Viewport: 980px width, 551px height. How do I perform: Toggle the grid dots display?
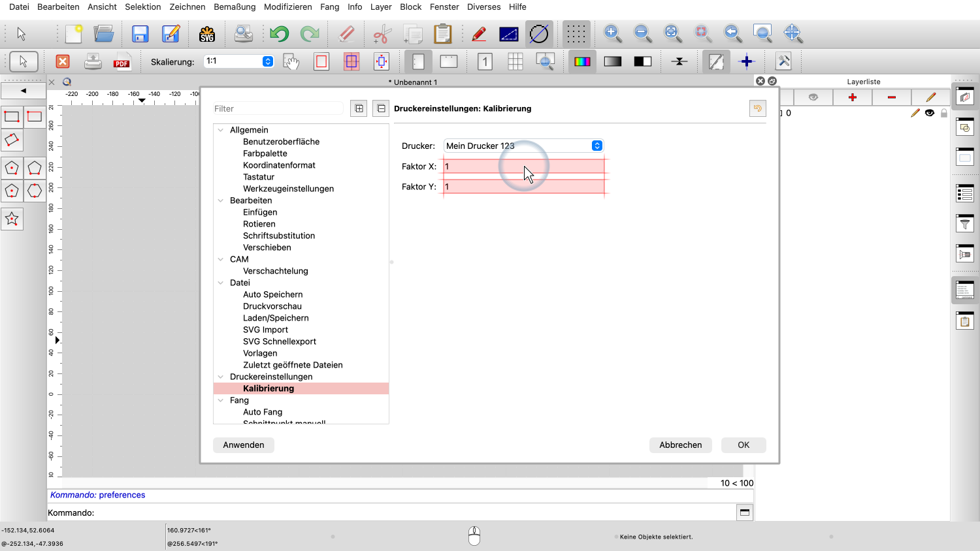[576, 34]
